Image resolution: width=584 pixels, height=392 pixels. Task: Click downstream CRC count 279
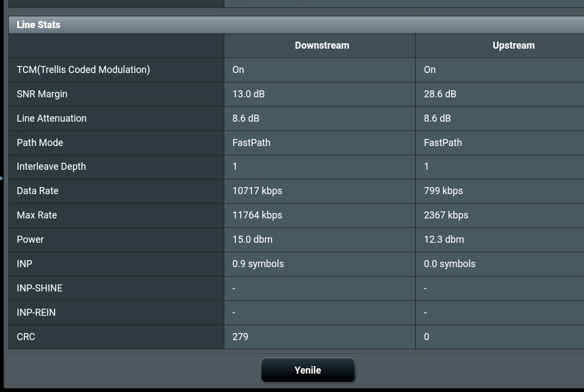[x=241, y=337]
